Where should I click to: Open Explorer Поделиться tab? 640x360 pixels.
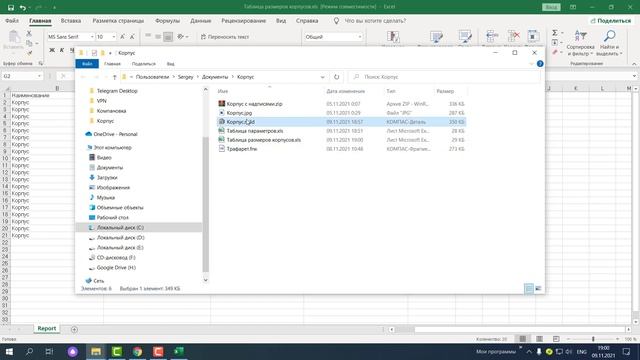click(143, 64)
